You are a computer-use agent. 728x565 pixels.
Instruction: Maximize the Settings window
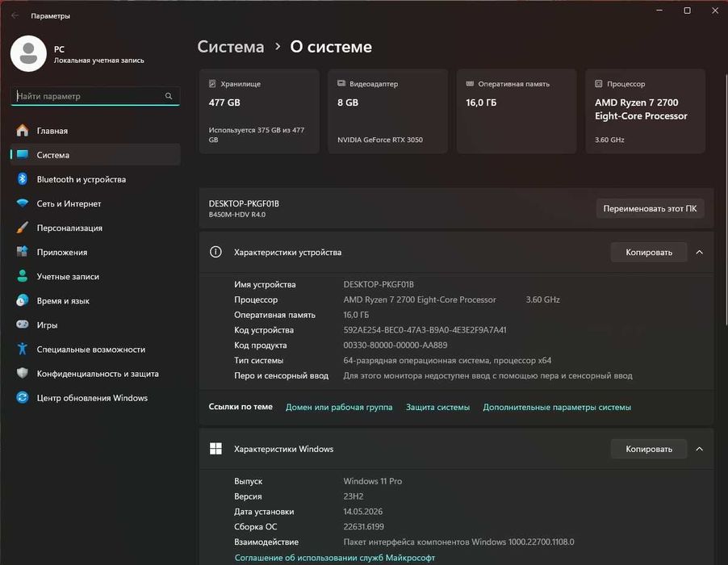tap(687, 10)
